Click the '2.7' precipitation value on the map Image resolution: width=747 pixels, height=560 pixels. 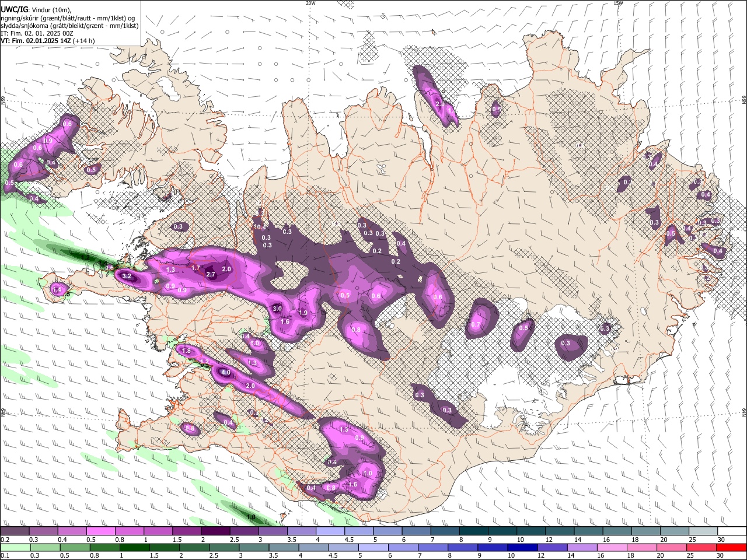coord(211,274)
